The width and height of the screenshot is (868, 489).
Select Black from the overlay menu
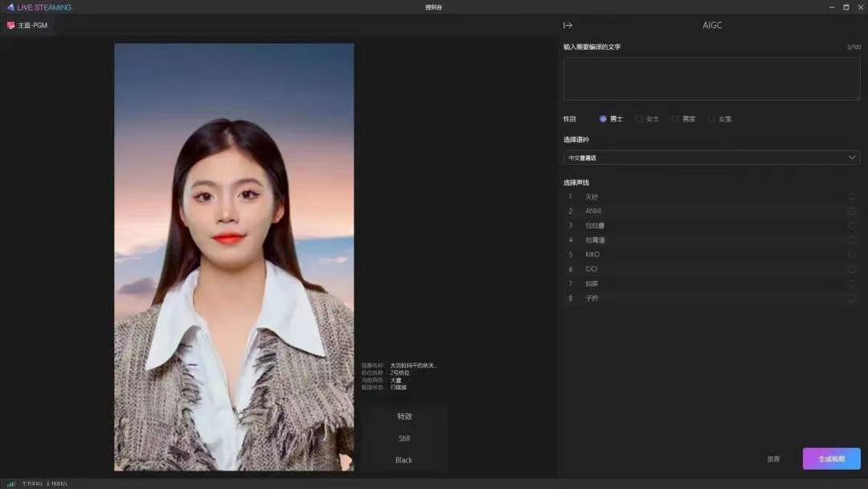404,459
